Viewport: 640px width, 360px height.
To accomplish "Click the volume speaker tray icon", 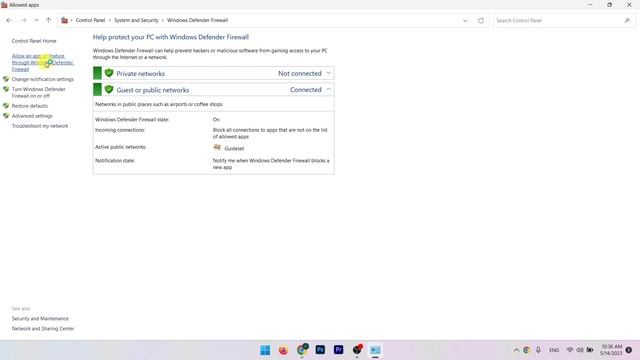I will tap(580, 350).
